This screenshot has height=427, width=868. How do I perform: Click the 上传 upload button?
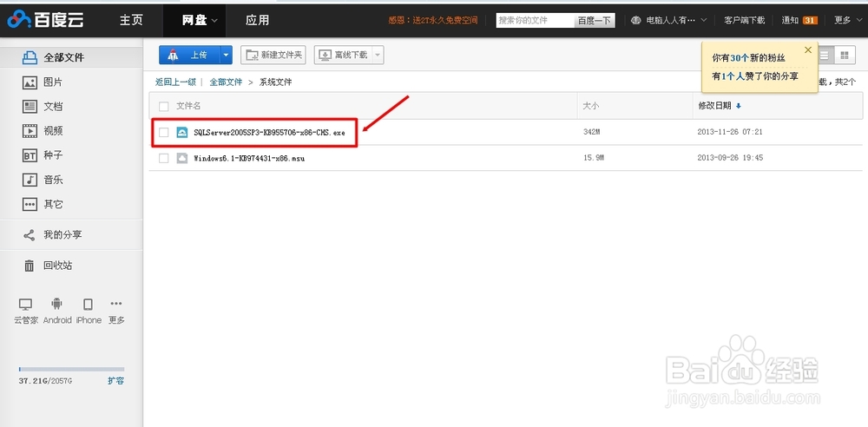(x=190, y=55)
